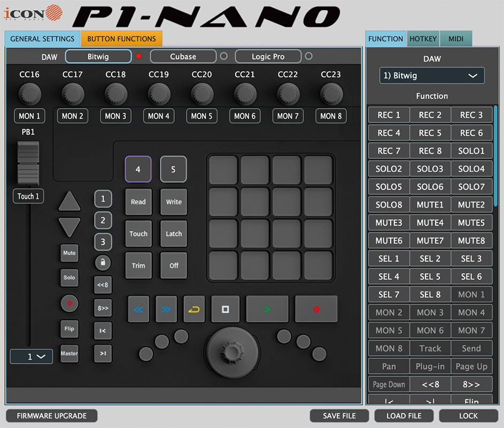Viewport: 504px width, 428px height.
Task: Click the PB1 fader cap
Action: click(x=28, y=164)
